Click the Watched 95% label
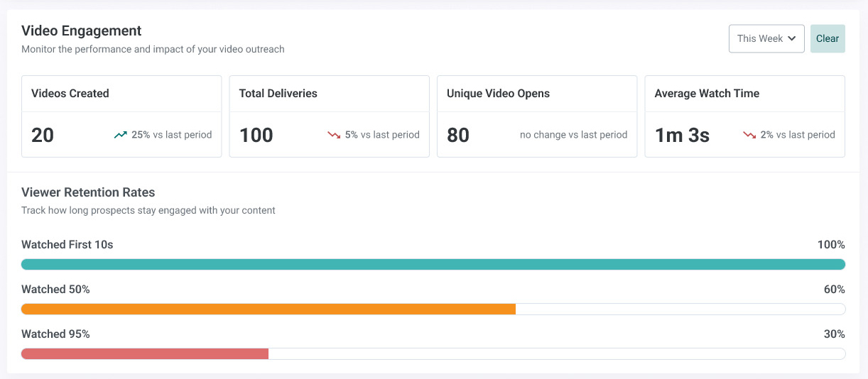The width and height of the screenshot is (868, 379). (x=55, y=334)
